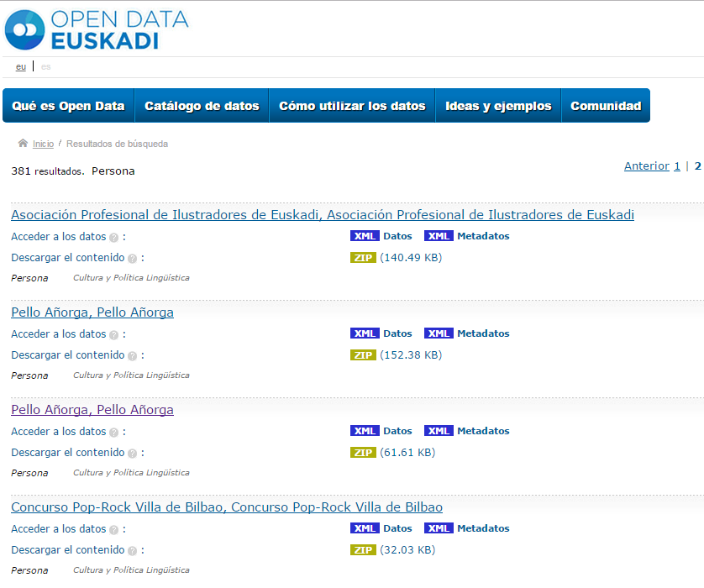Open the Comunidad menu
Image resolution: width=704 pixels, height=588 pixels.
pos(606,106)
